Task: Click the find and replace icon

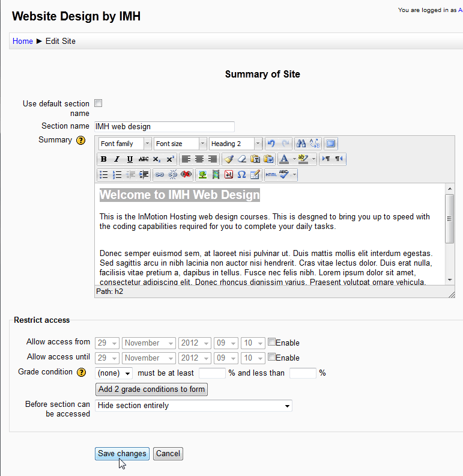Action: click(x=315, y=144)
